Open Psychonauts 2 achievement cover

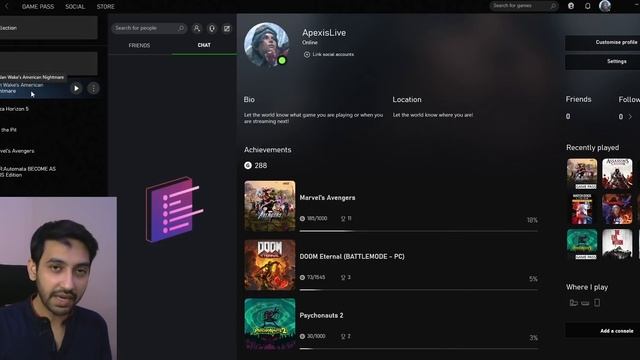(270, 324)
